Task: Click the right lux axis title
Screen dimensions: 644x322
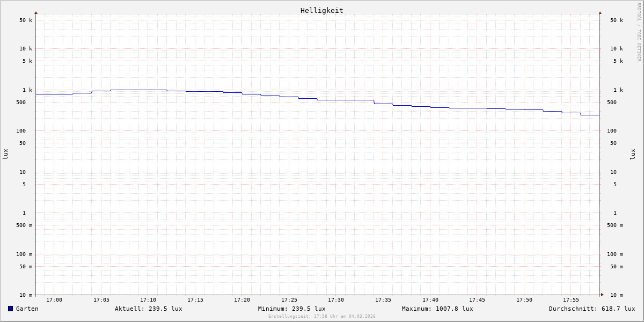Action: click(x=633, y=154)
